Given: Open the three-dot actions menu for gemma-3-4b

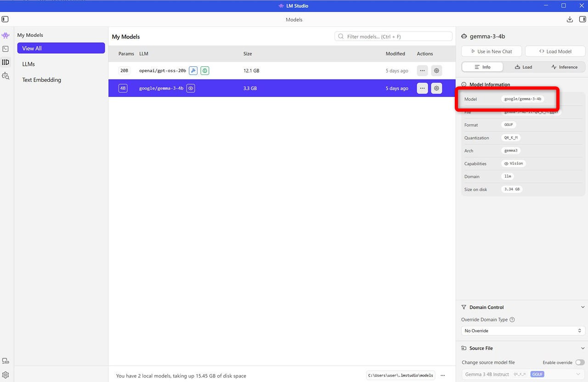Looking at the screenshot, I should (x=422, y=88).
